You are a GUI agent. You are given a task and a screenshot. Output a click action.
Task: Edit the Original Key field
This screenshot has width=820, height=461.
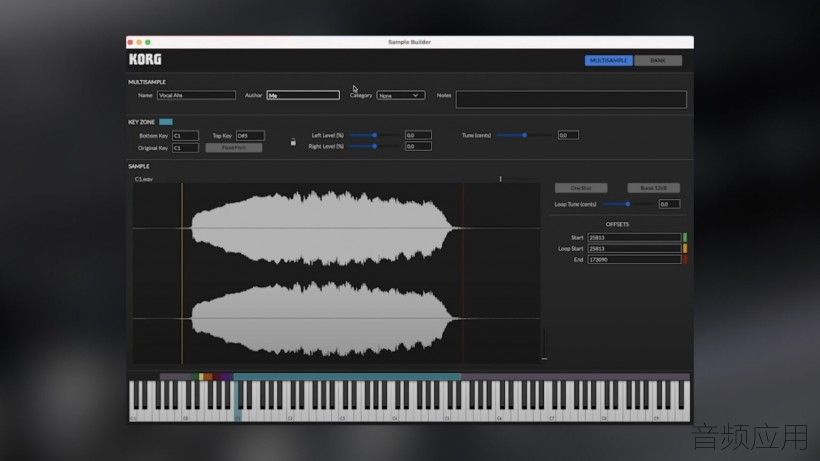coord(185,148)
